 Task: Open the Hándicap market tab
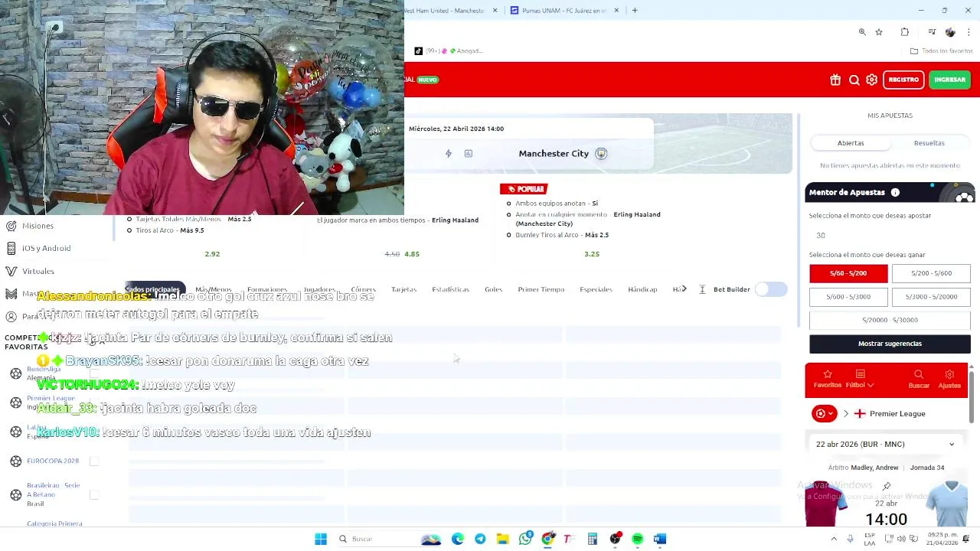642,289
